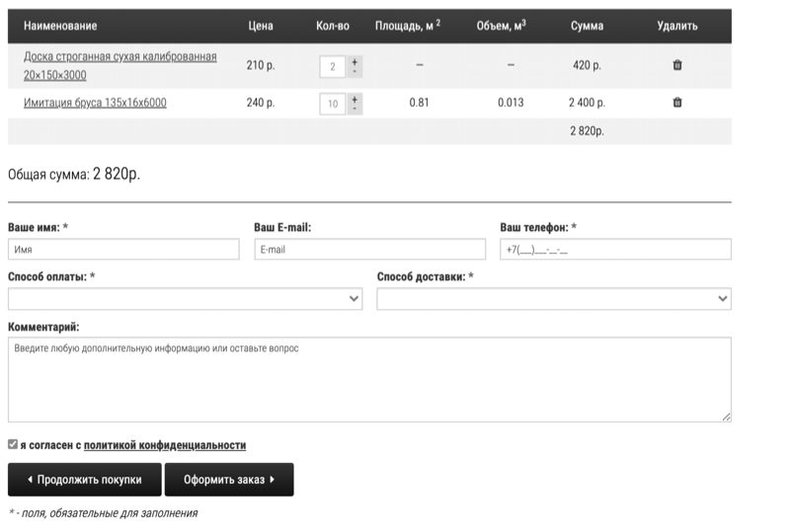Expand the Способ доставки dropdown
Screen dimensions: 791x532
(554, 299)
